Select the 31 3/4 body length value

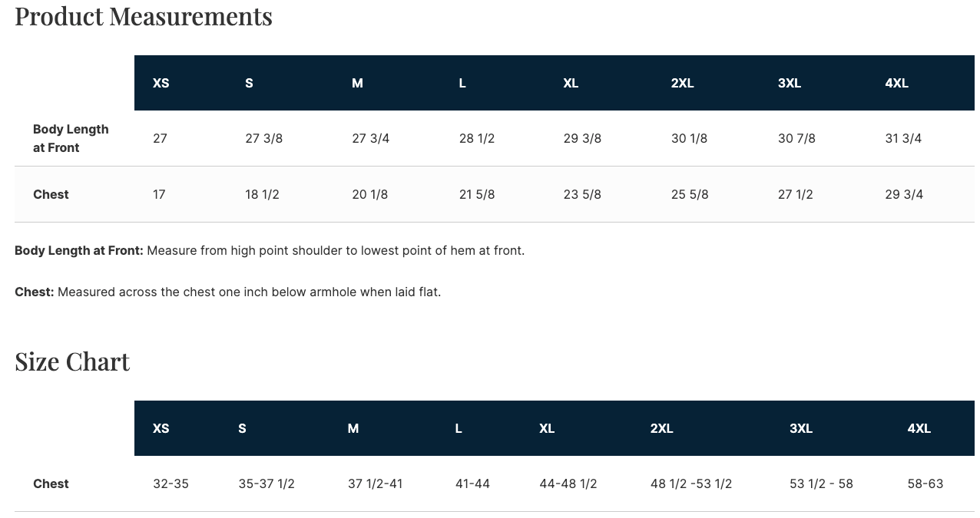[903, 138]
